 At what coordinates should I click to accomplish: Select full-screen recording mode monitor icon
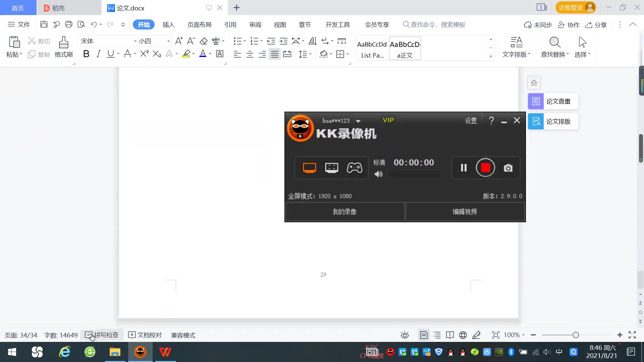coord(309,168)
